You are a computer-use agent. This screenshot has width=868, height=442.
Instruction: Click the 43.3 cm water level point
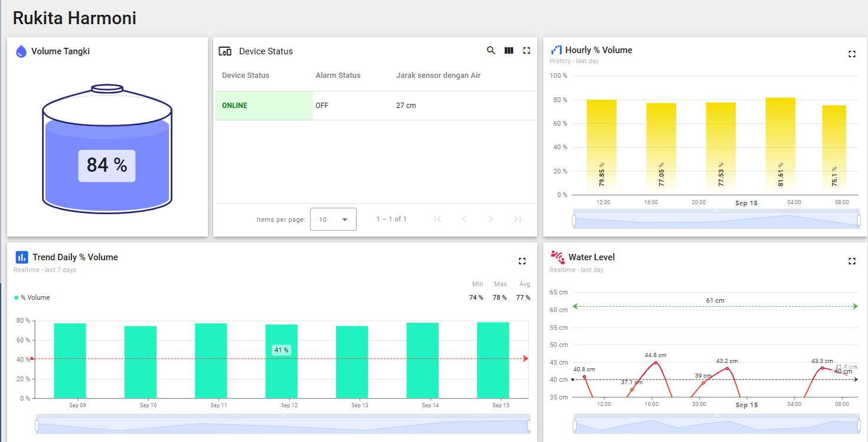click(822, 368)
